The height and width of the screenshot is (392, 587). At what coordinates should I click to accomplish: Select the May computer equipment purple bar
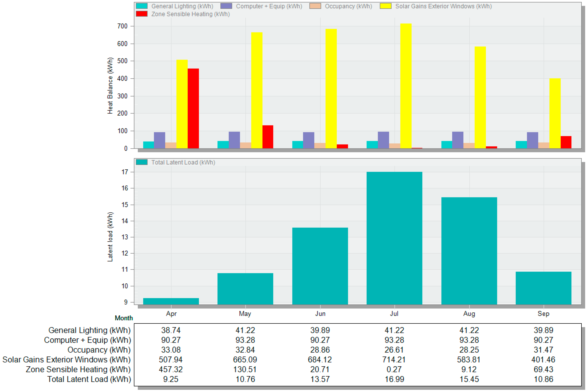coord(234,140)
